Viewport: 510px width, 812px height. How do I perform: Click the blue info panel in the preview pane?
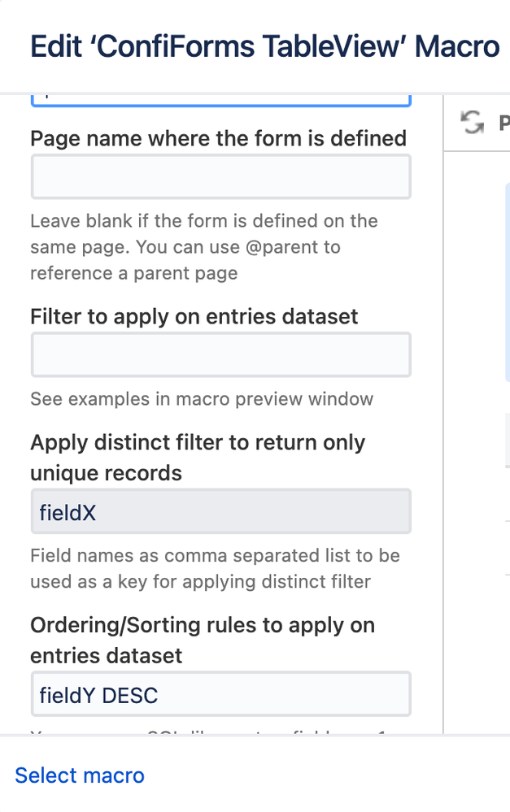tap(507, 276)
